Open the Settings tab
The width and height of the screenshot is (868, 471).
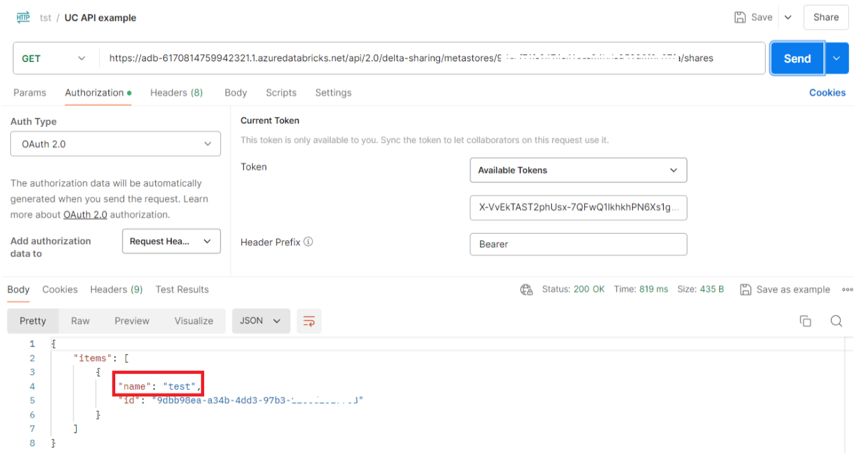coord(334,92)
